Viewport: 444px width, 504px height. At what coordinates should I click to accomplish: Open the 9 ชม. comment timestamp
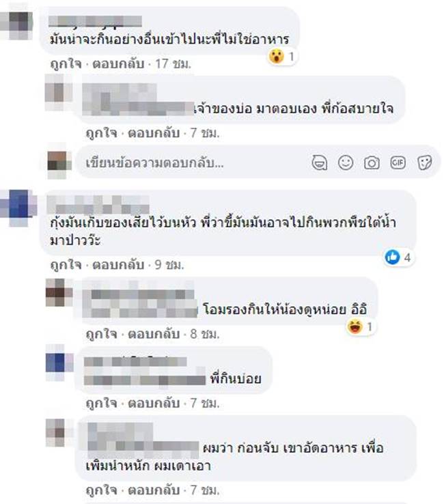pos(169,264)
